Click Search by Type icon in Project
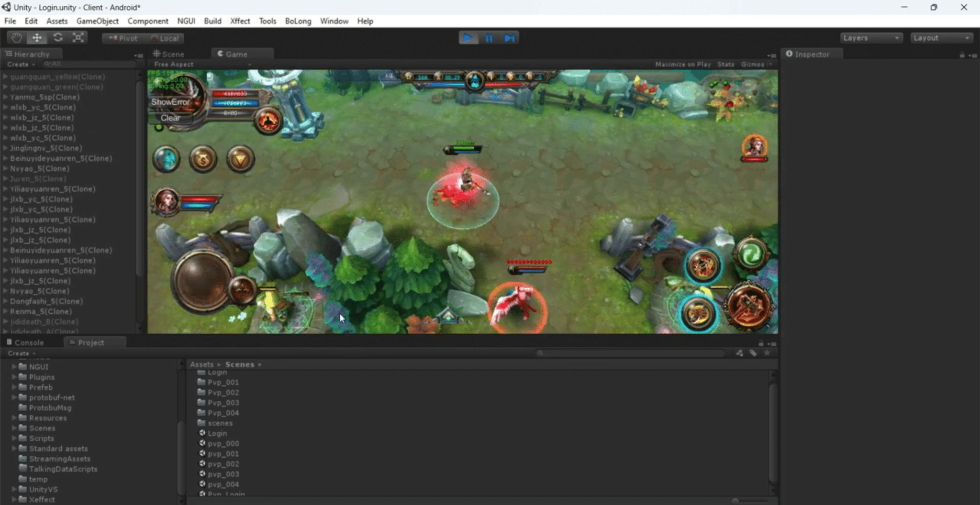The height and width of the screenshot is (505, 980). coord(739,353)
